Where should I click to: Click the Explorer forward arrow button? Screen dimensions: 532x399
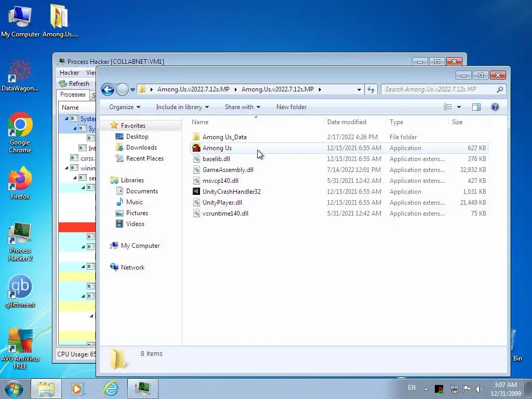122,89
